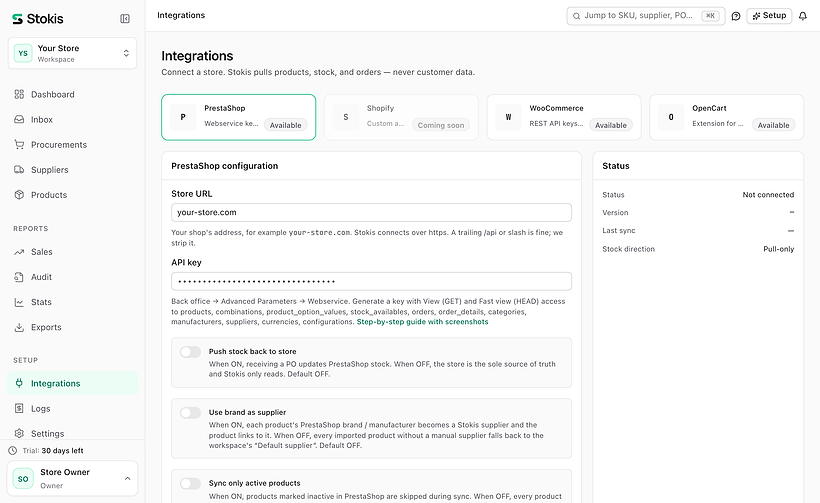Click the Settings gear icon
Screen dimensions: 820x503
[x=19, y=433]
